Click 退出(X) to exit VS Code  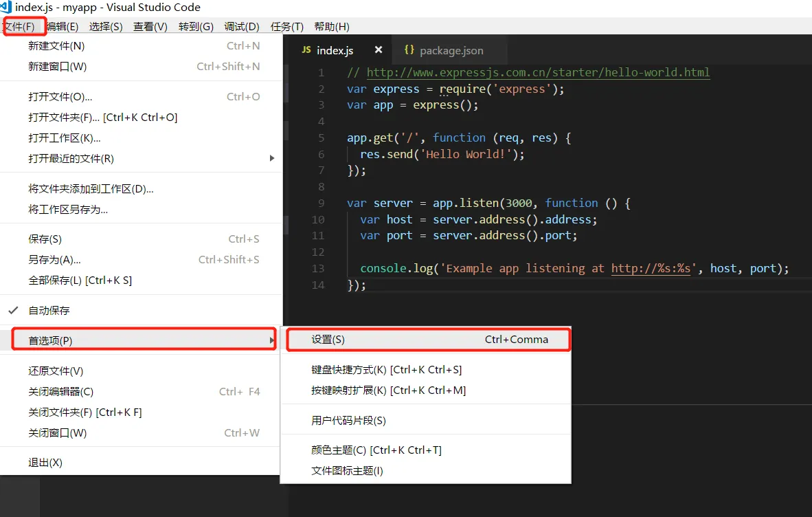click(x=142, y=463)
